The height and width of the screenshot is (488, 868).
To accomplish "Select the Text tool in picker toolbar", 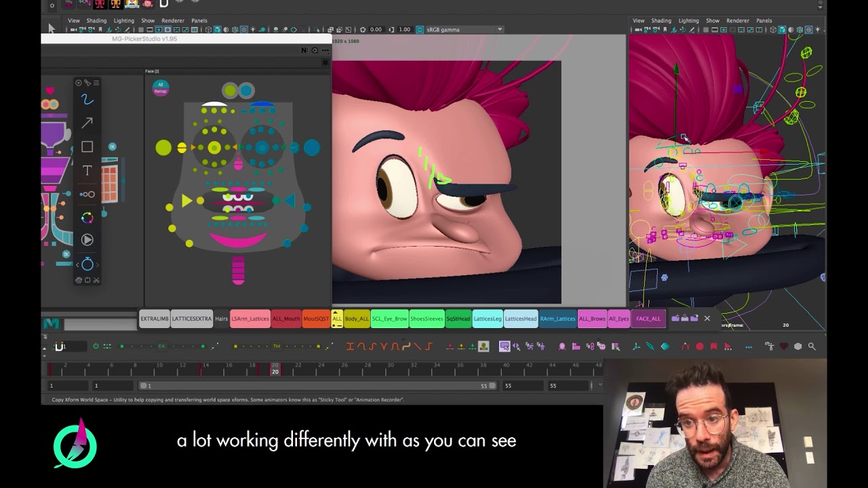I will [x=87, y=170].
